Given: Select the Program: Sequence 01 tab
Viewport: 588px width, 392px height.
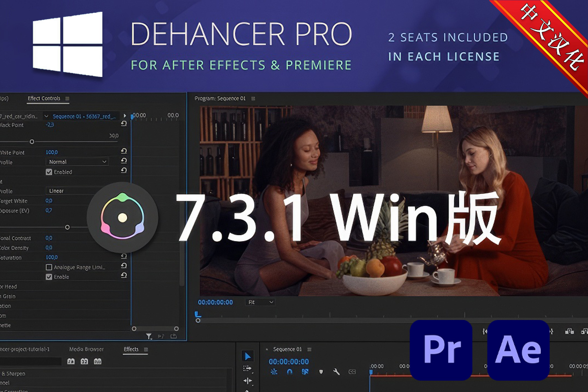Looking at the screenshot, I should pyautogui.click(x=220, y=98).
